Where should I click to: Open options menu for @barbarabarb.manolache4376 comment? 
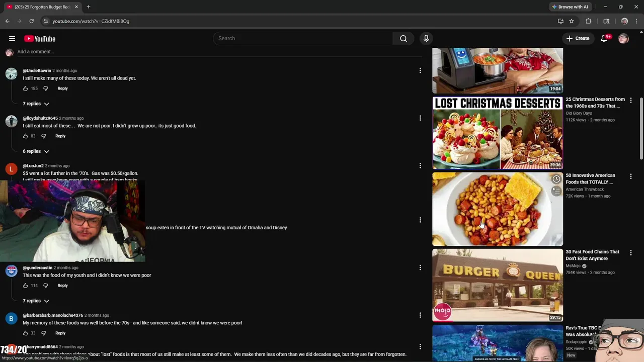tap(420, 315)
